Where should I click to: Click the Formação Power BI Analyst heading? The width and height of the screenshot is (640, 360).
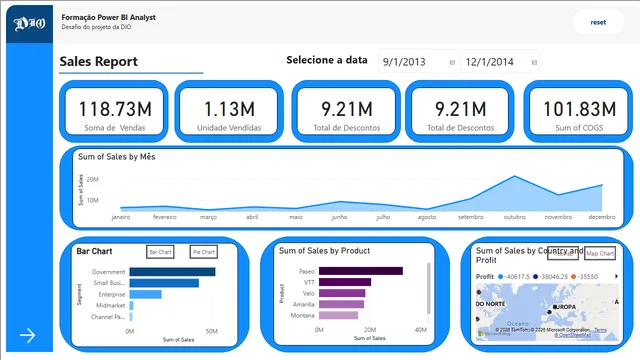tap(109, 18)
